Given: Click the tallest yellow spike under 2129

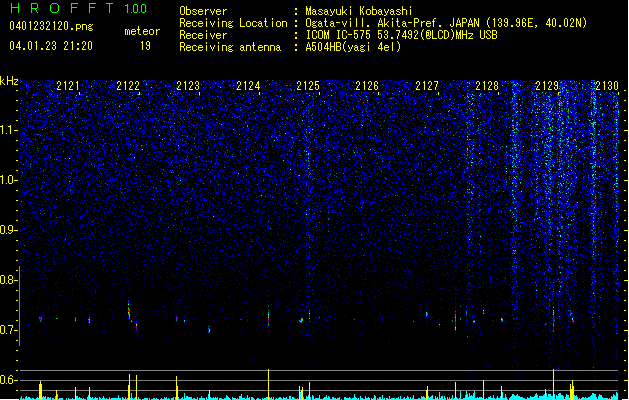Looking at the screenshot, I should pos(553,384).
